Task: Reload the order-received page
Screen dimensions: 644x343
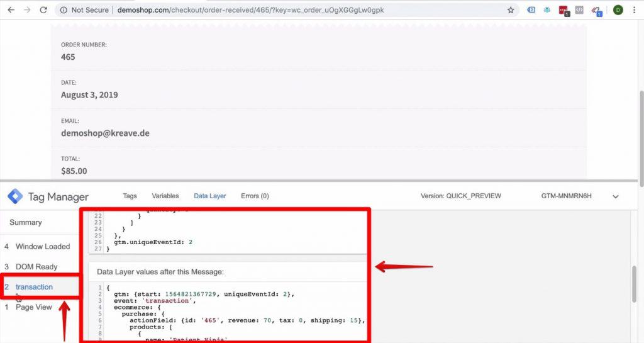Action: coord(43,10)
